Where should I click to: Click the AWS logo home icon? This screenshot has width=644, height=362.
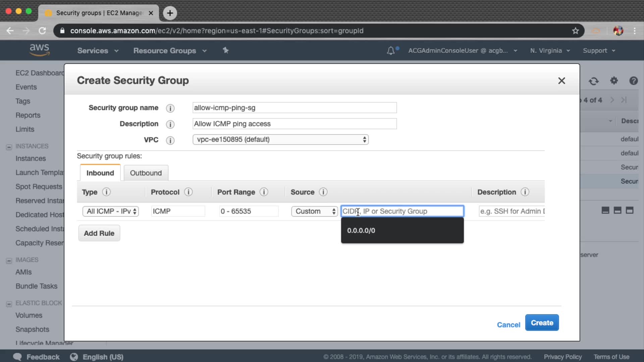click(39, 50)
